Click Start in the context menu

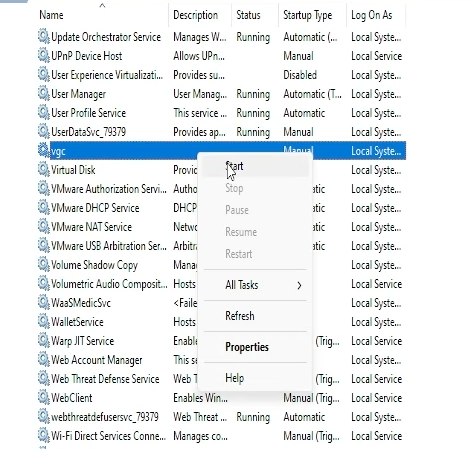tap(256, 166)
